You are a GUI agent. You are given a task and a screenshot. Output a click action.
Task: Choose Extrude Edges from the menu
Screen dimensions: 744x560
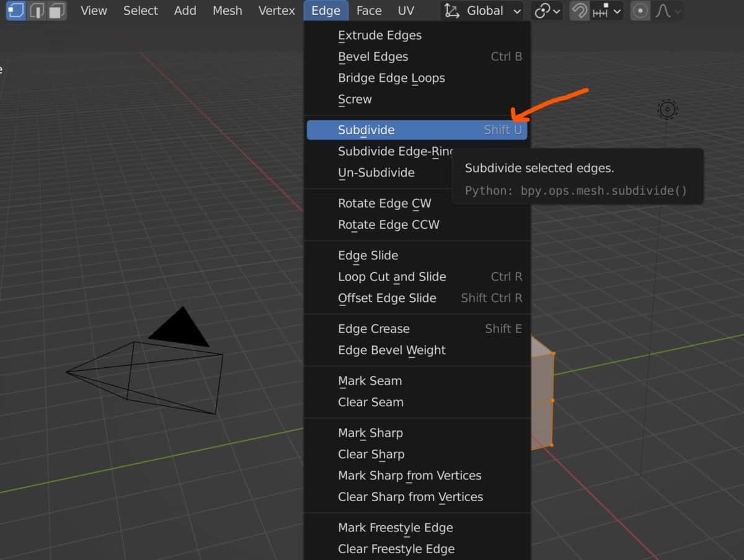(x=417, y=35)
